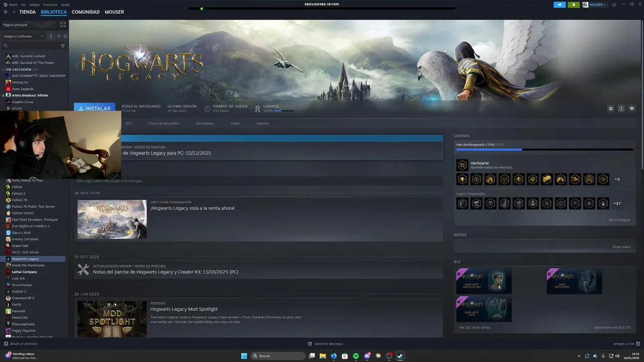This screenshot has width=644, height=362.
Task: Go to the Tienda tab
Action: 28,12
